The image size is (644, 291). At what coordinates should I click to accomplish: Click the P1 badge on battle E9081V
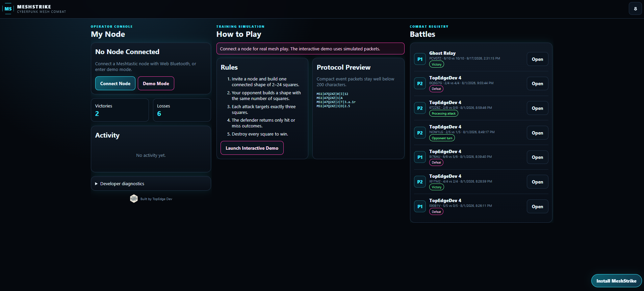click(420, 207)
